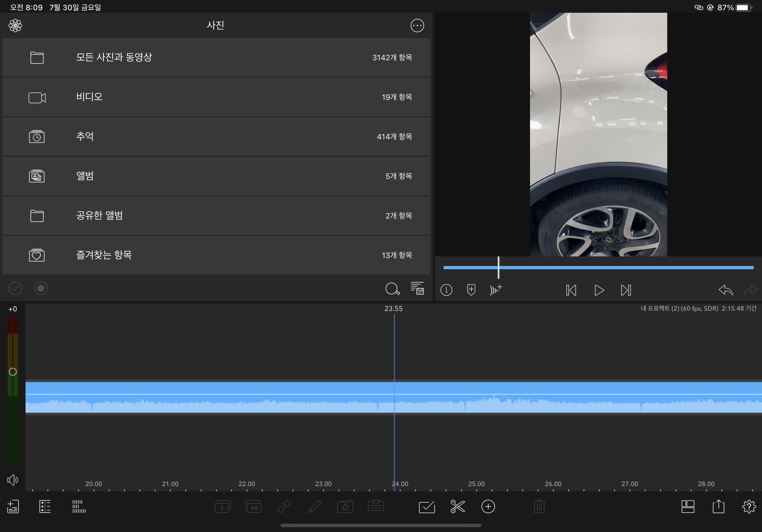Open the Photos source flower icon

15,26
